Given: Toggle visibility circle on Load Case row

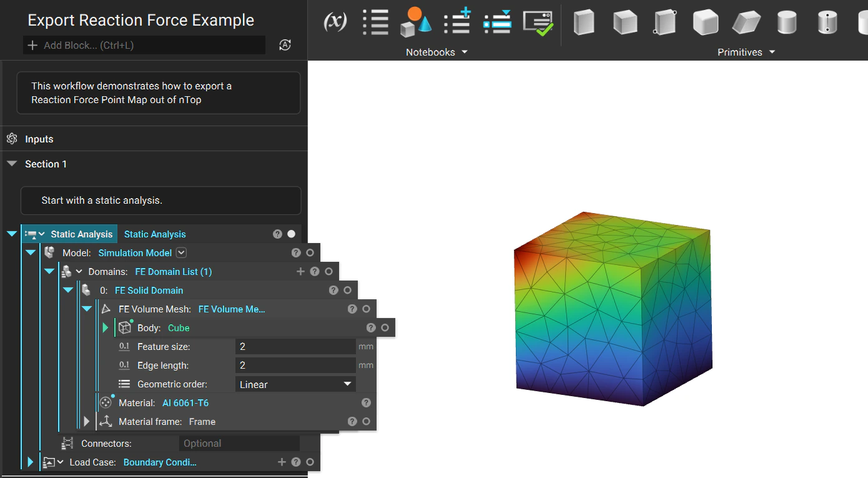Looking at the screenshot, I should click(310, 462).
